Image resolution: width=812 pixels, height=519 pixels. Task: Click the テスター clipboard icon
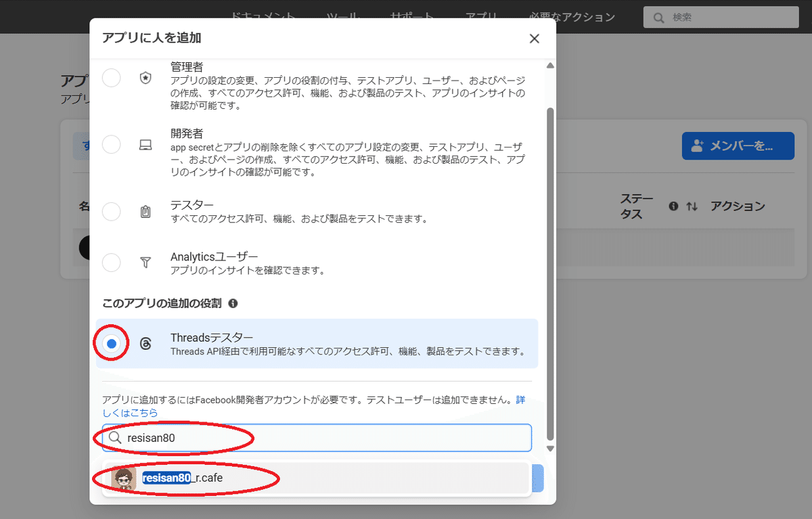(145, 211)
